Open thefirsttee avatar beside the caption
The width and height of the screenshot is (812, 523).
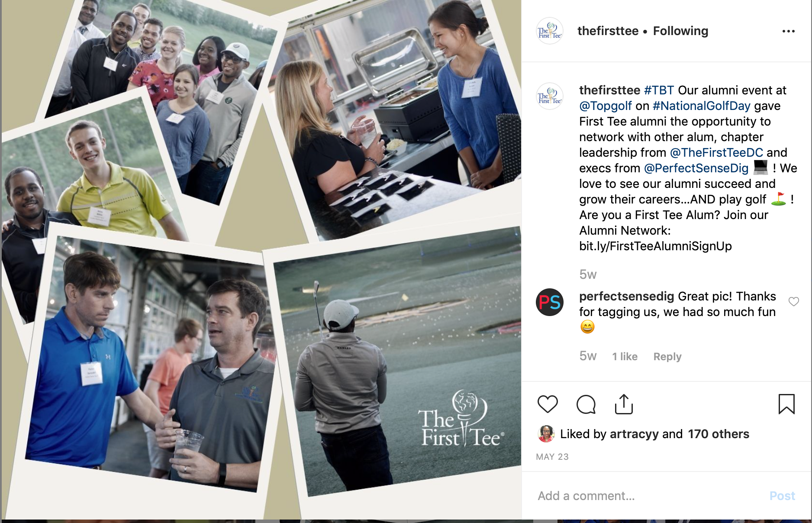pyautogui.click(x=550, y=96)
